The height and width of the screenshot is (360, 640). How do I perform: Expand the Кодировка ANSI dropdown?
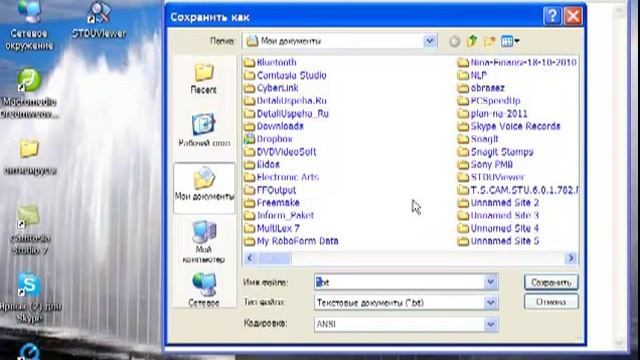click(491, 324)
